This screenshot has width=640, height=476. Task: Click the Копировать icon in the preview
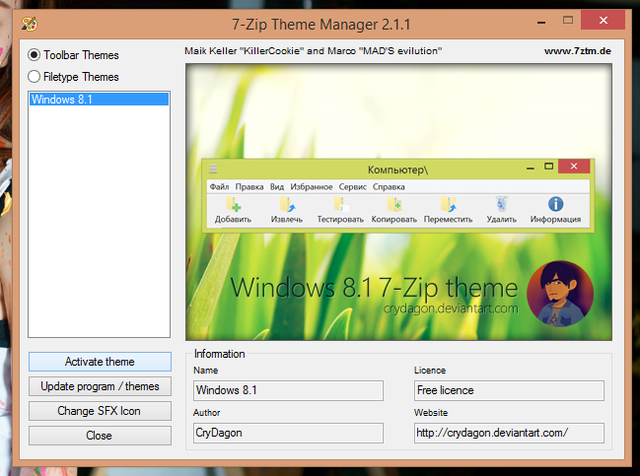click(394, 204)
